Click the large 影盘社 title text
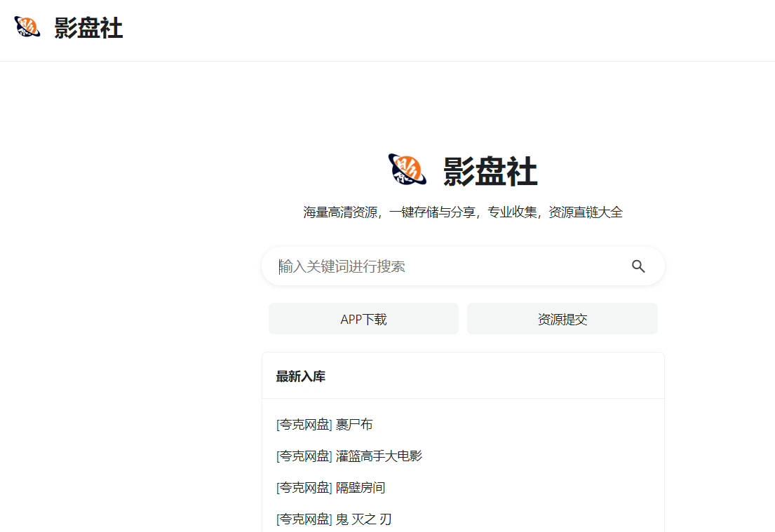Image resolution: width=775 pixels, height=532 pixels. [489, 171]
